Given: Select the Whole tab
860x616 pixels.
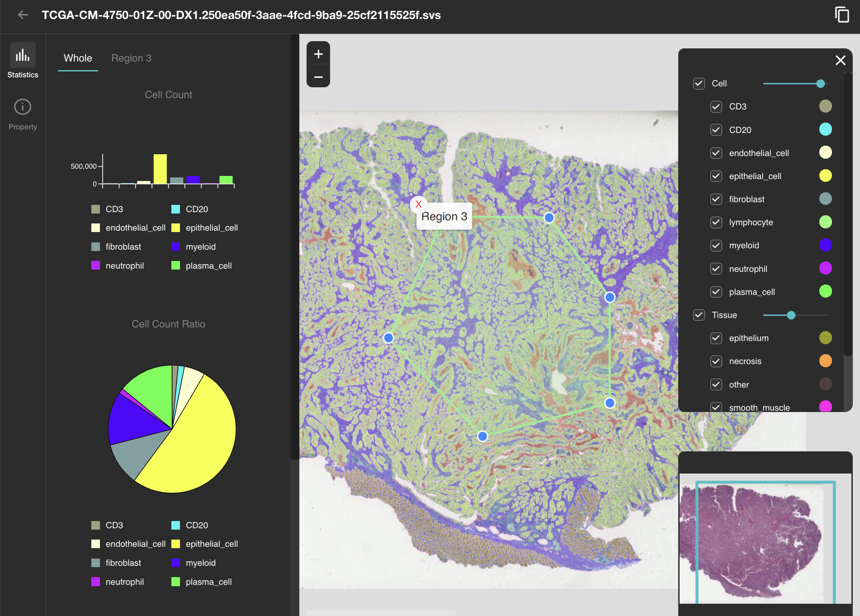Looking at the screenshot, I should [x=78, y=58].
